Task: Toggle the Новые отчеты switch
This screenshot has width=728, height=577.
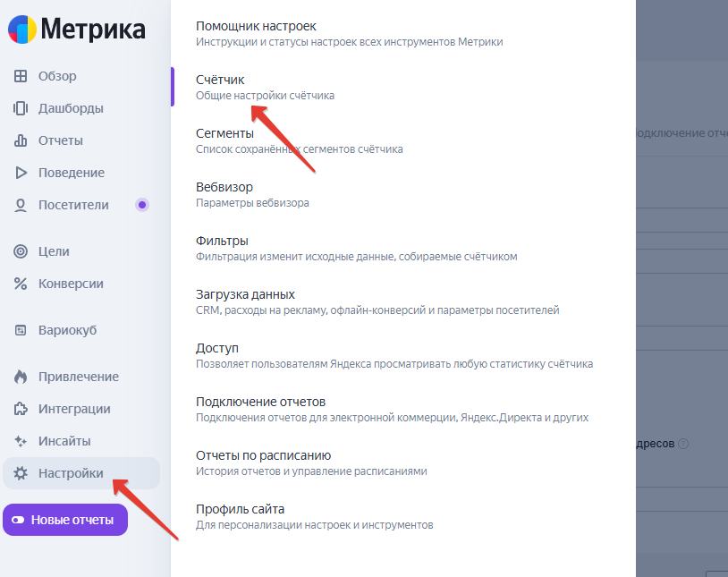Action: pos(19,520)
